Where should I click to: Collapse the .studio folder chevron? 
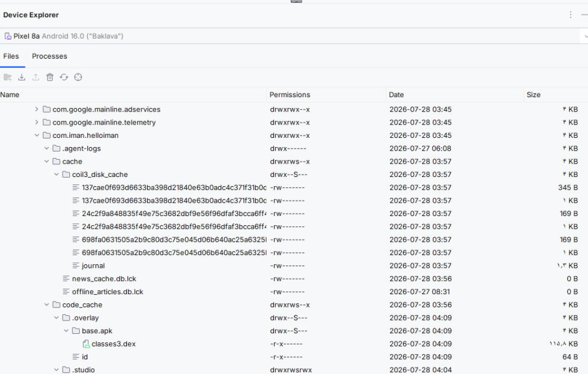[x=56, y=370]
